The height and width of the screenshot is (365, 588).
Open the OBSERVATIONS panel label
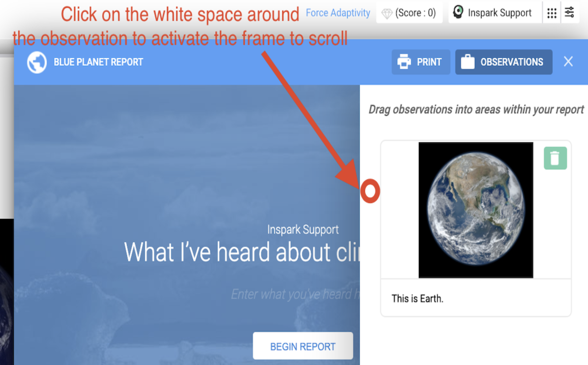coord(512,62)
